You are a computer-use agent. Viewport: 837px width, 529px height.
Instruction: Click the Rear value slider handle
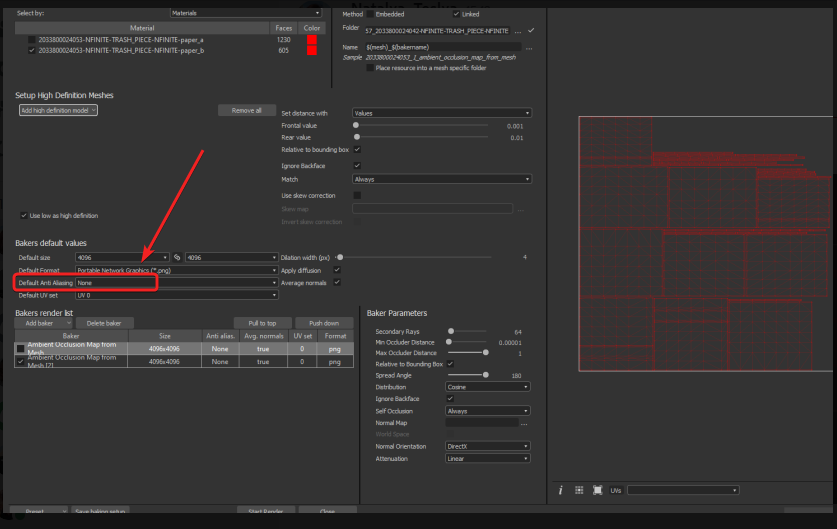pyautogui.click(x=357, y=137)
